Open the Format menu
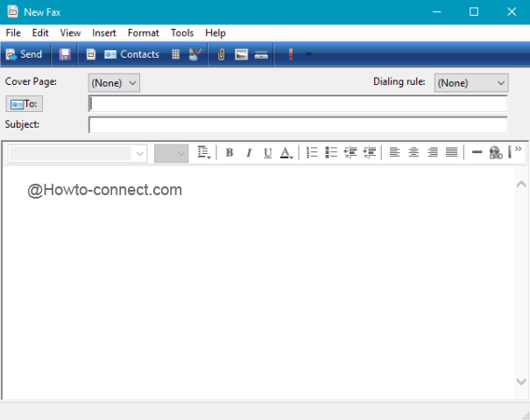This screenshot has width=530, height=420. point(144,33)
